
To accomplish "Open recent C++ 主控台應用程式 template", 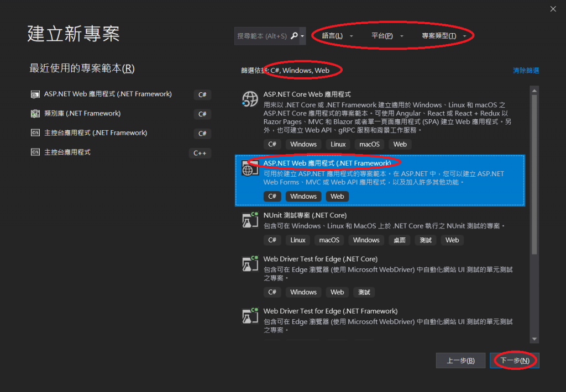I will pos(121,152).
